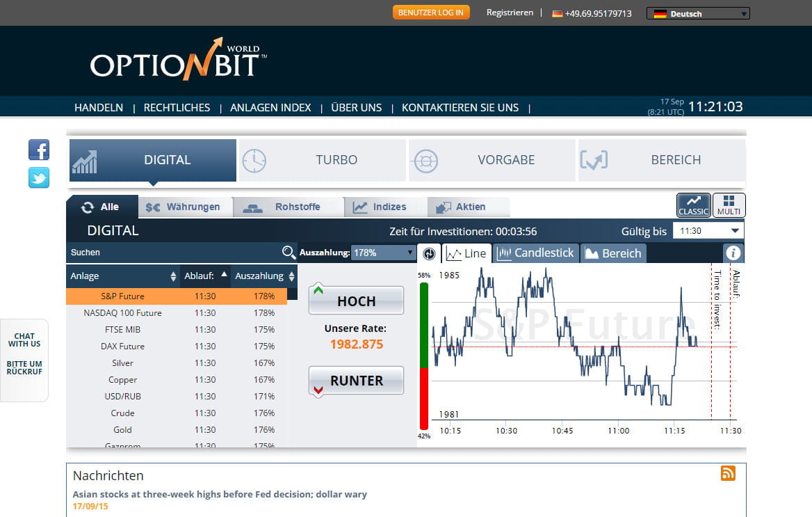812x517 pixels.
Task: Click the HOCH button
Action: (356, 300)
